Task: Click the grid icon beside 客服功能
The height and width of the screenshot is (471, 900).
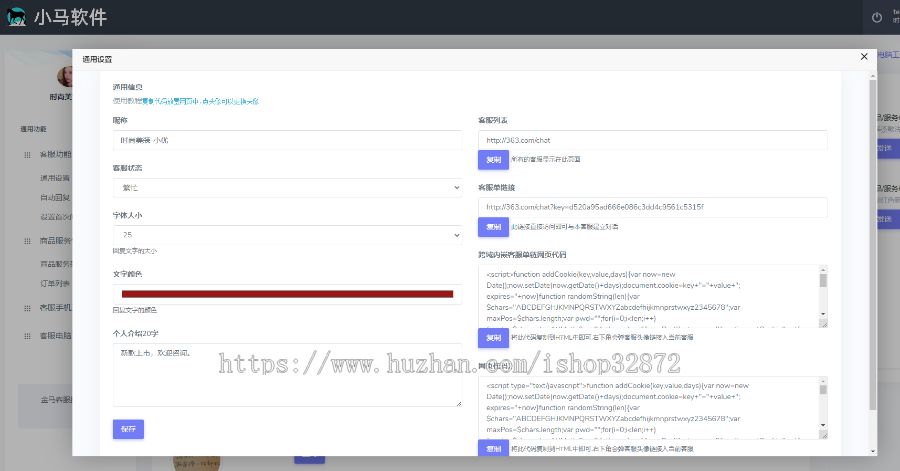Action: (27, 155)
